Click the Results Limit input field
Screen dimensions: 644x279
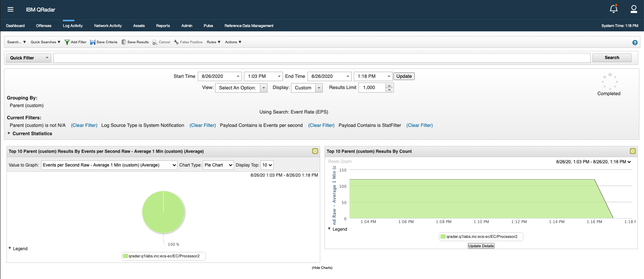click(372, 88)
